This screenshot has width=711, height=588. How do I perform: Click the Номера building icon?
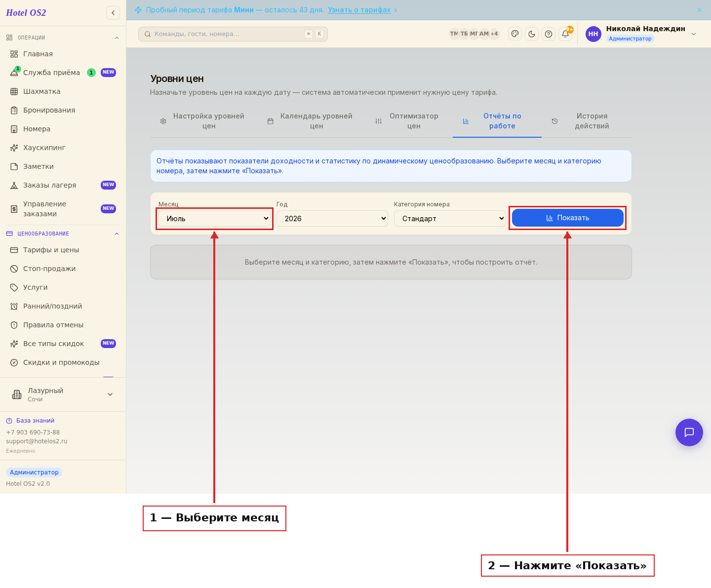tap(14, 129)
